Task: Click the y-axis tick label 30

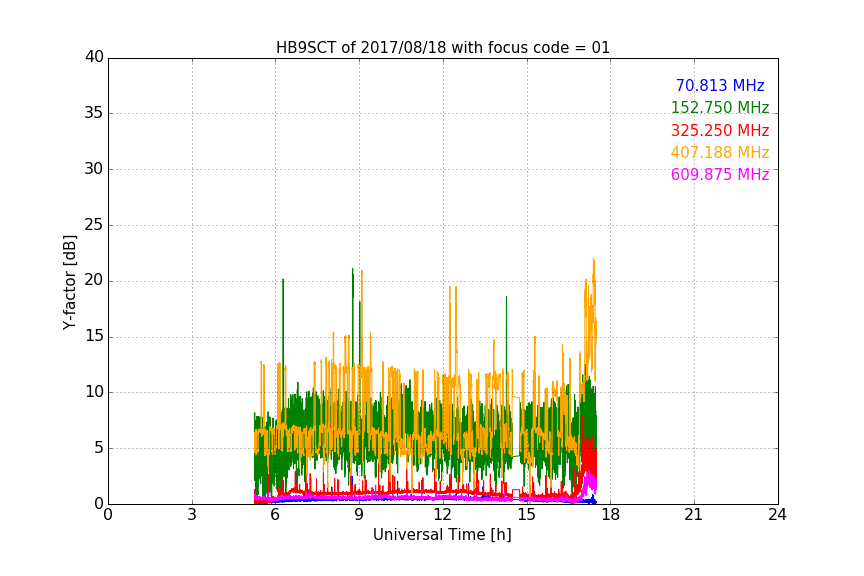Action: [94, 169]
